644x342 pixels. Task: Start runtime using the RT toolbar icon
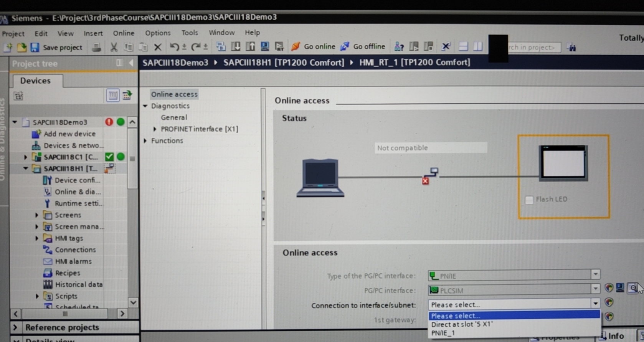point(279,46)
